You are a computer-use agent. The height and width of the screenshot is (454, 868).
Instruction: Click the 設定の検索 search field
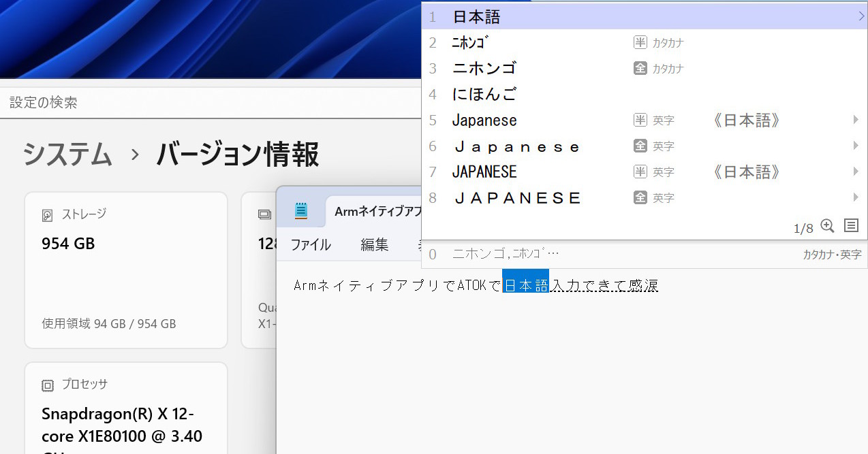204,103
